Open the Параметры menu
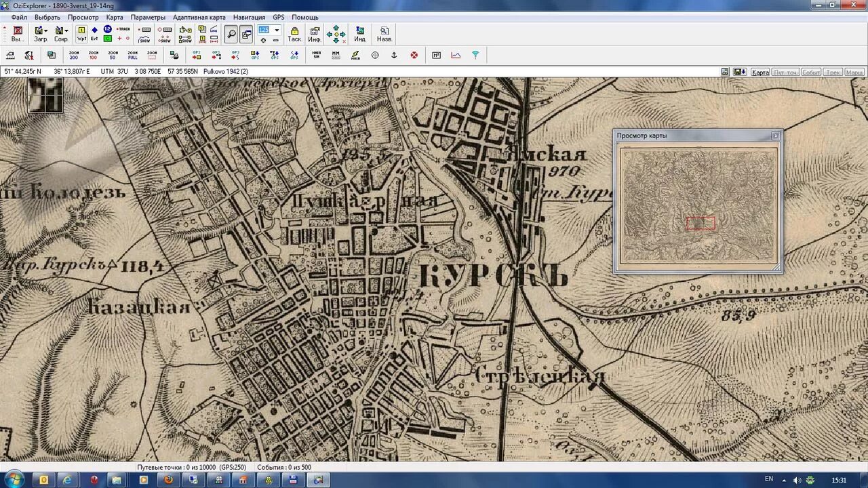 coord(148,17)
